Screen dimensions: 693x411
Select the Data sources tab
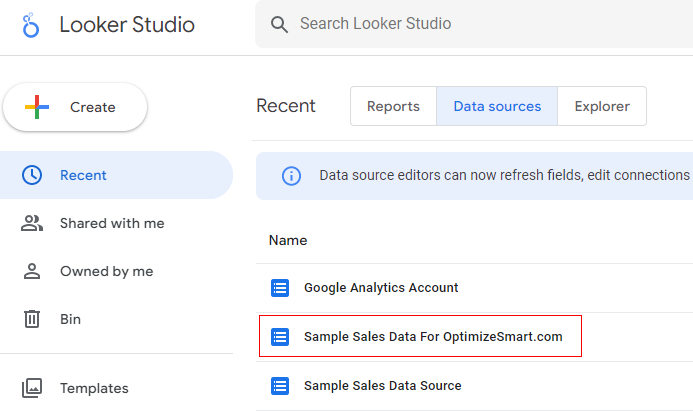click(497, 106)
